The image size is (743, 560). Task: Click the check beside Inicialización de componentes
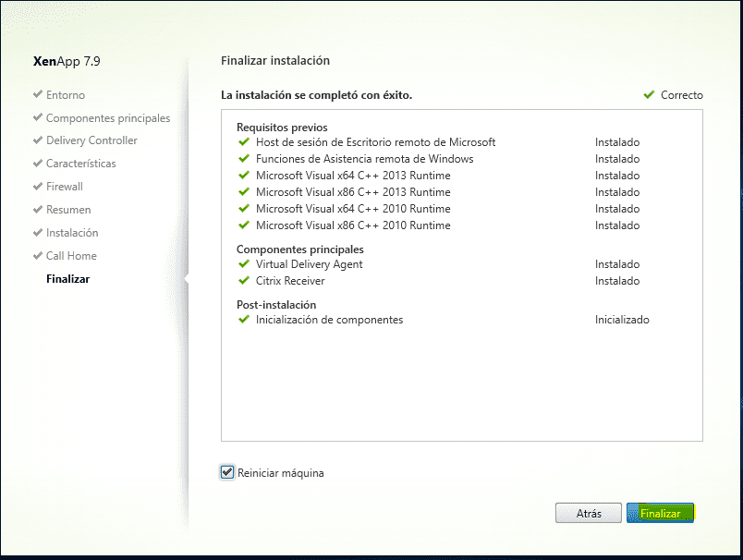(244, 319)
